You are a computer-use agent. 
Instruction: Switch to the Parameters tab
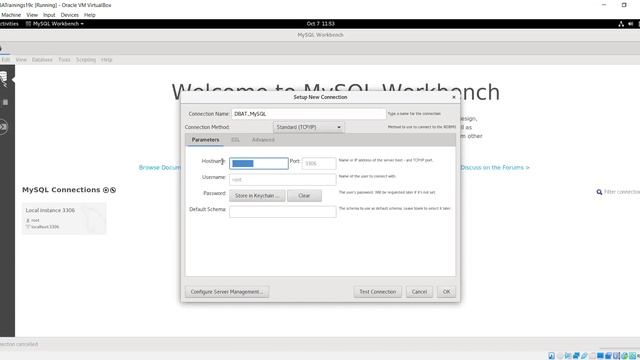(205, 140)
